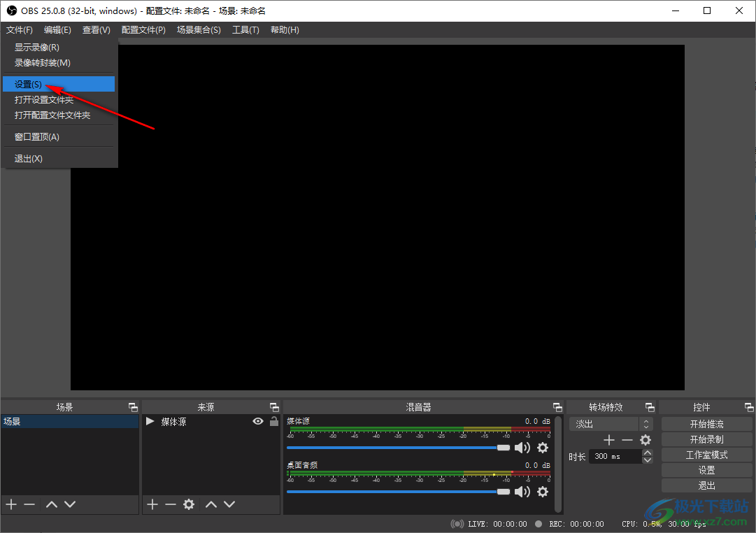756x533 pixels.
Task: Choose 显示录像(R) from the File menu
Action: tap(59, 48)
